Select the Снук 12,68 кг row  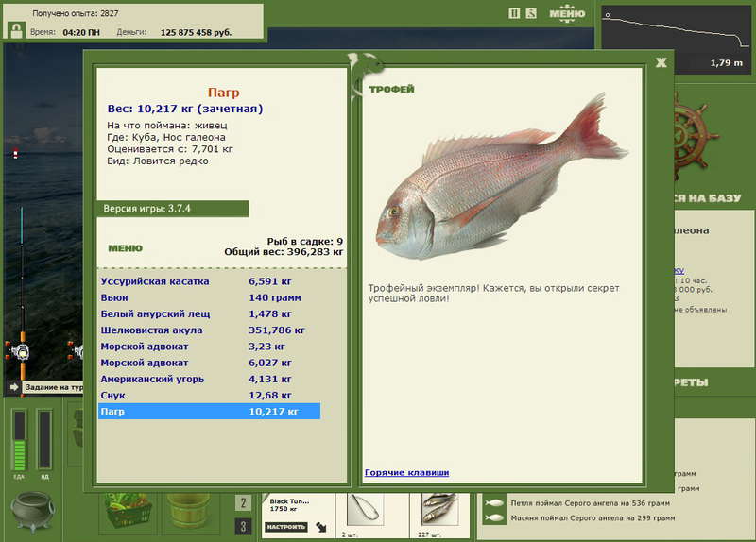(x=209, y=395)
